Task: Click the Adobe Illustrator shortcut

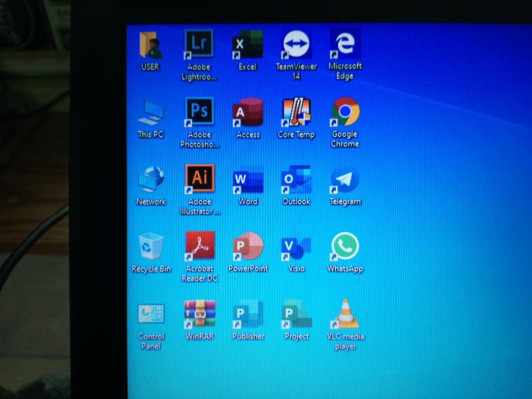Action: [199, 179]
